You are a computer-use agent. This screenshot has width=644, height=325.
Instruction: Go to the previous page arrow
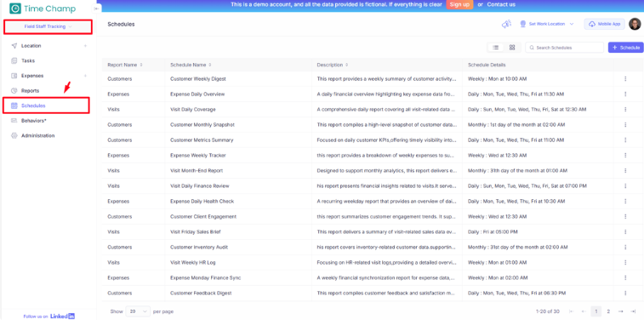(584, 312)
